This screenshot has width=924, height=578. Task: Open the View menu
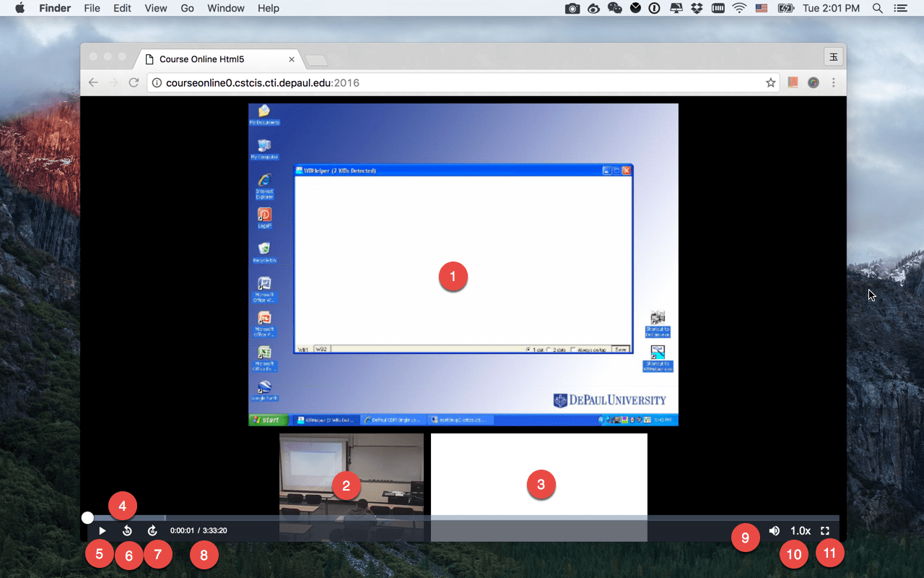pos(156,8)
